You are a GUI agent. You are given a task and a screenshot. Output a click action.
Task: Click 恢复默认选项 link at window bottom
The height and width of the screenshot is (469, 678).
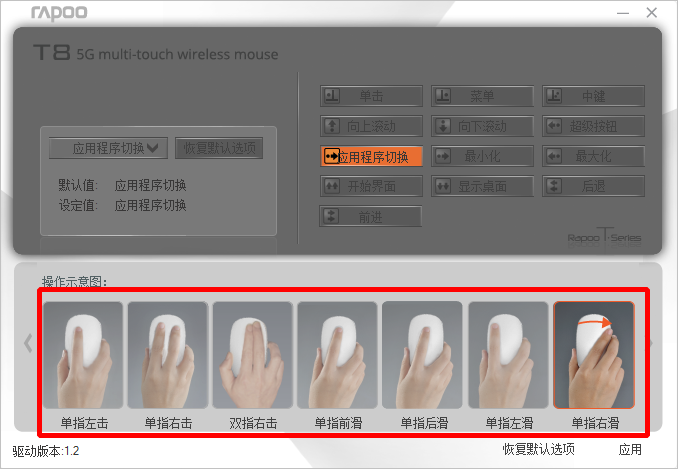click(x=538, y=450)
